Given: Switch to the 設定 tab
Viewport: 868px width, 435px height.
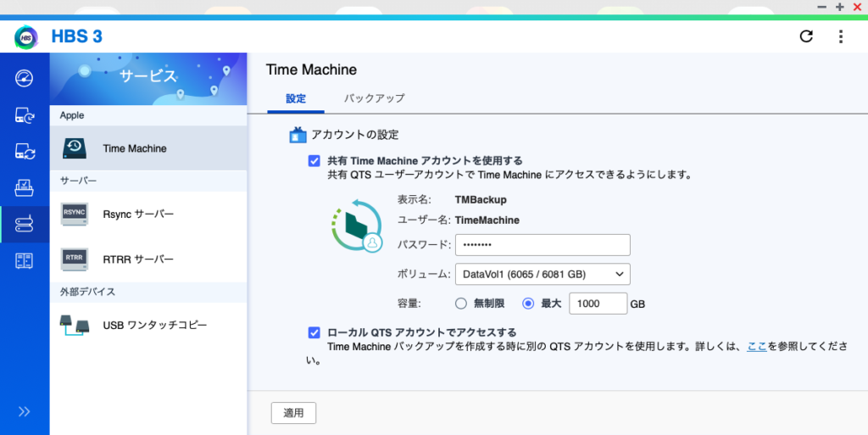Looking at the screenshot, I should (x=296, y=98).
